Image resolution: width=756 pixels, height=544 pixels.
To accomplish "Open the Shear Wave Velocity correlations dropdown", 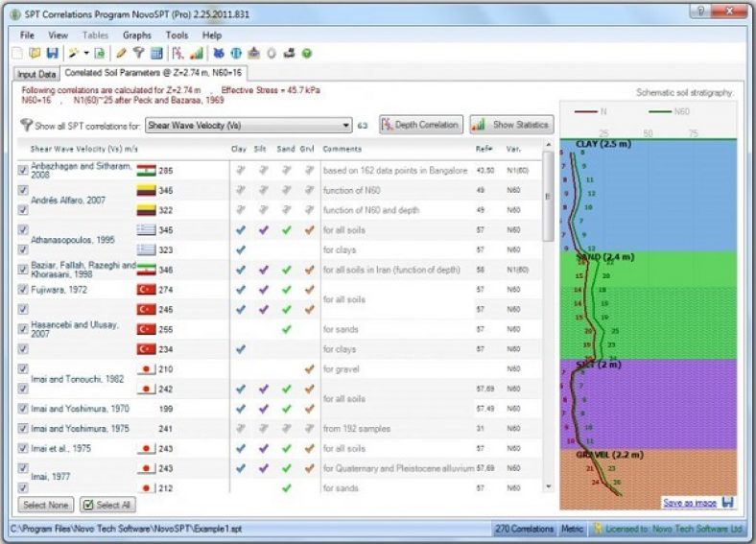I will pos(248,126).
